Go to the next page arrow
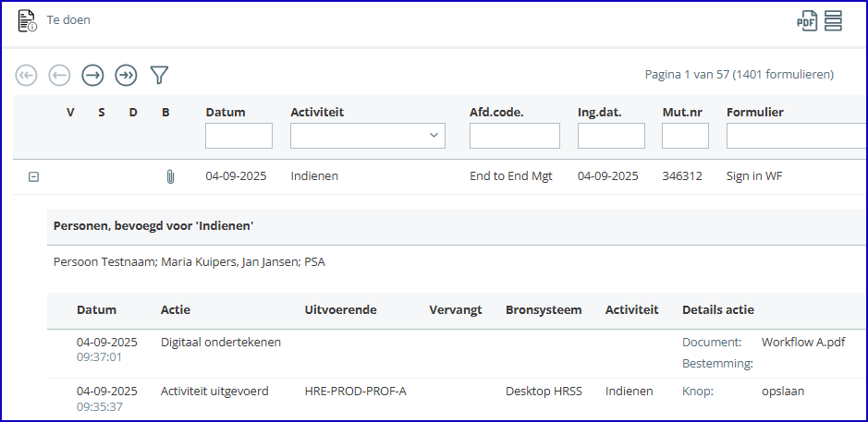This screenshot has height=422, width=868. click(93, 75)
